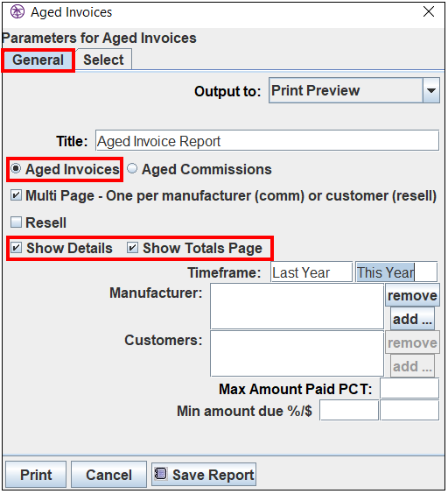Toggle the Show Totals Page checkbox

[x=132, y=248]
